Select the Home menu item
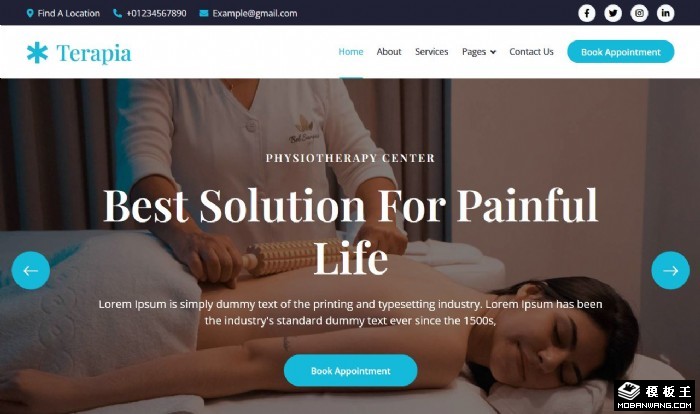 pyautogui.click(x=350, y=52)
